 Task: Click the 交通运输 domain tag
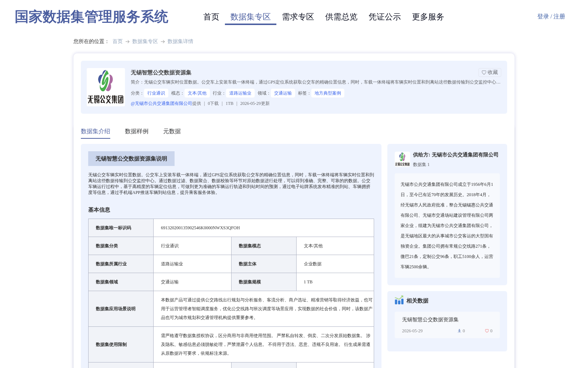tap(283, 93)
